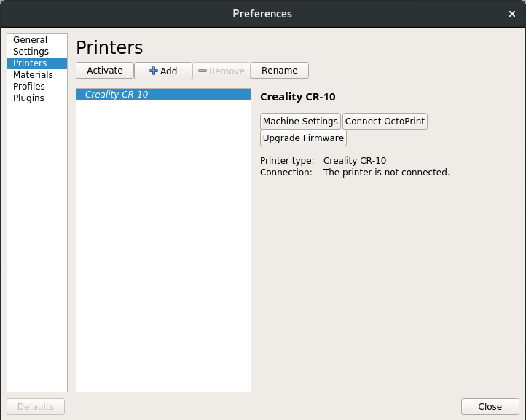Open Machine Settings
Image resolution: width=526 pixels, height=420 pixels.
300,121
